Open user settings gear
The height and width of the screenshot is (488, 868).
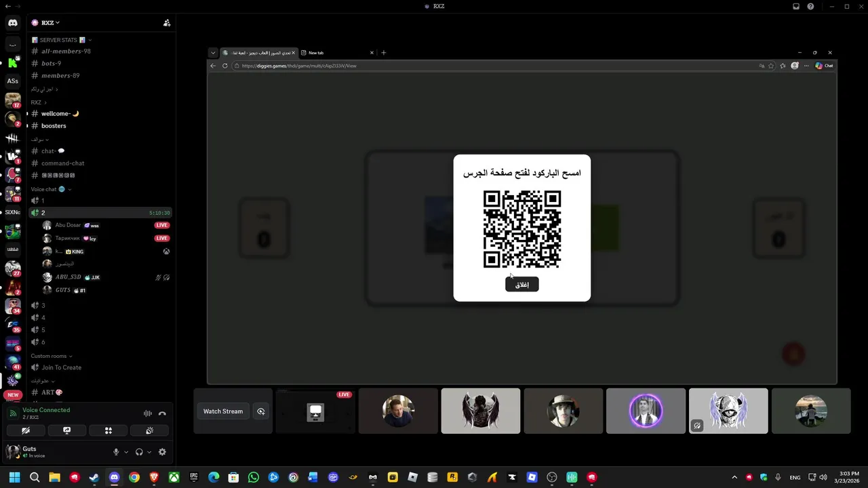point(162,452)
